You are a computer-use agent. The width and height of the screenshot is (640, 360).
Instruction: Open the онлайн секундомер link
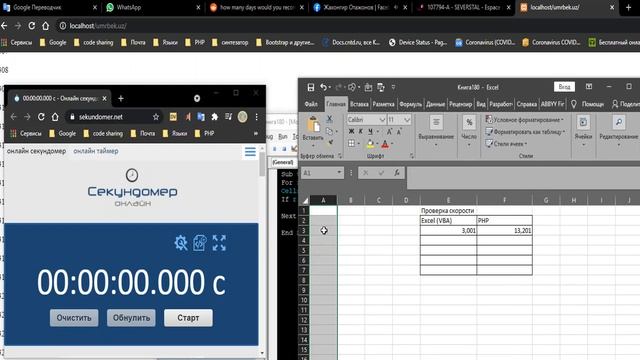pos(36,151)
